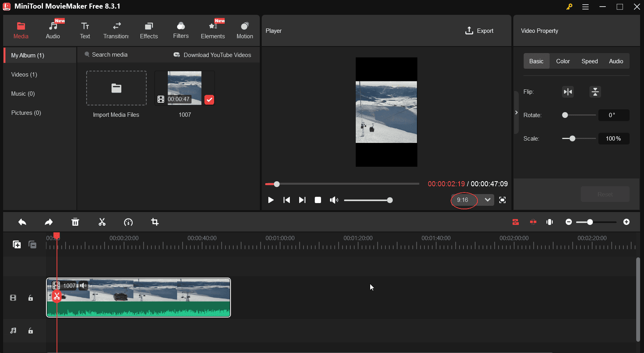Click the Crop tool icon

(x=155, y=222)
